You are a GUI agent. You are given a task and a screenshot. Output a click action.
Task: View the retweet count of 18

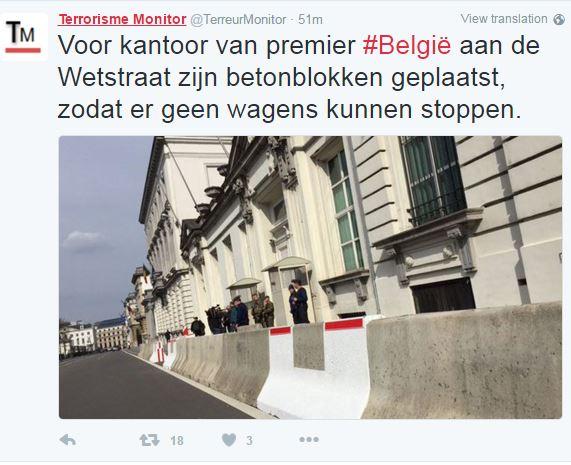[177, 441]
